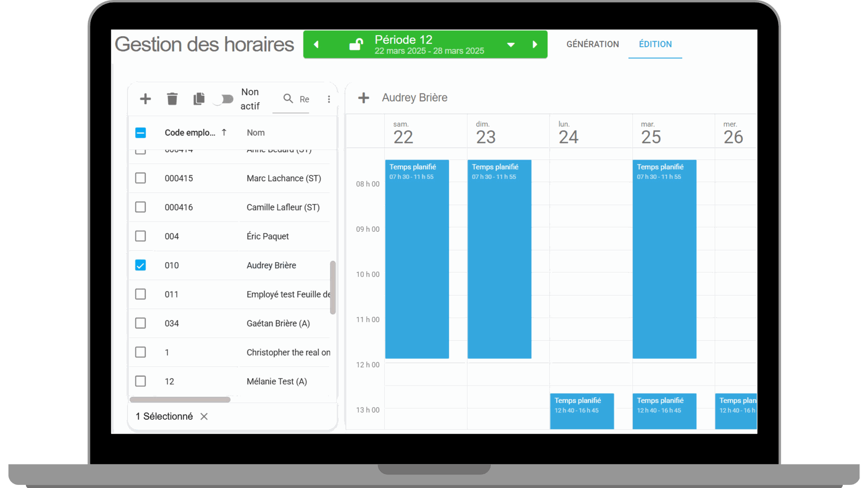Clear the 1 Sélectionné selection

pyautogui.click(x=204, y=417)
